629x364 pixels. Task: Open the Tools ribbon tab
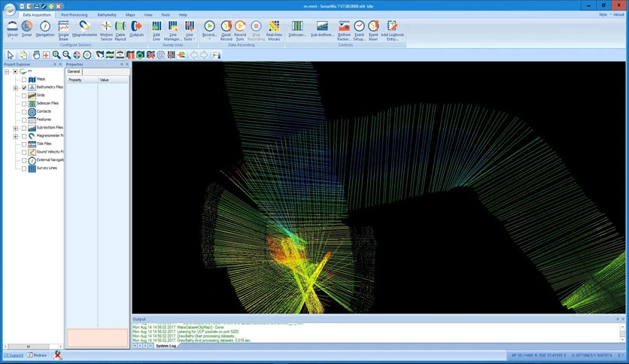[x=166, y=15]
